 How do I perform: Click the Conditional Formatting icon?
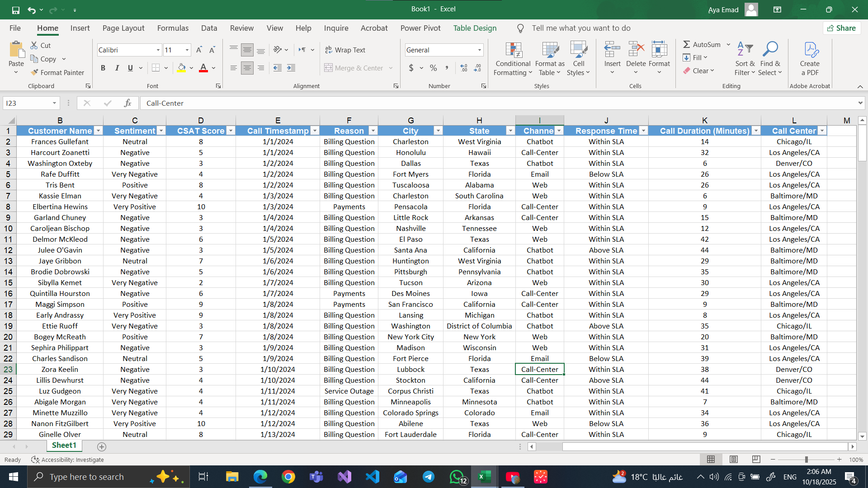pos(513,51)
